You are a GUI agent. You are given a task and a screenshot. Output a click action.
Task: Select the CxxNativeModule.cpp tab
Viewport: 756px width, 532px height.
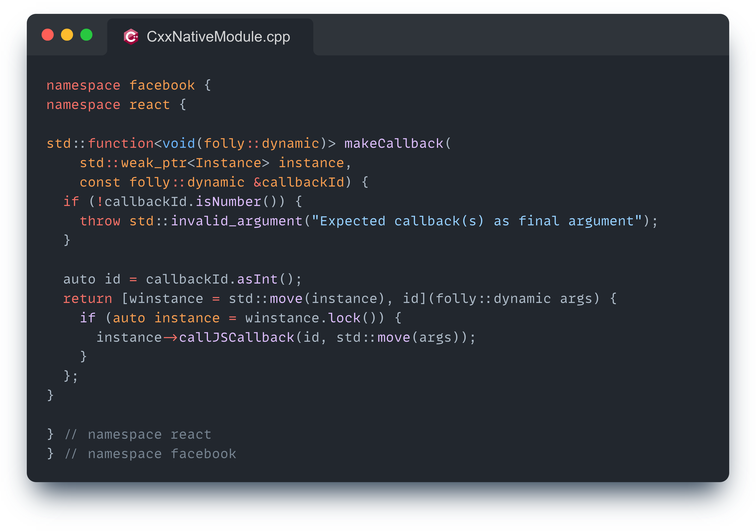click(218, 36)
